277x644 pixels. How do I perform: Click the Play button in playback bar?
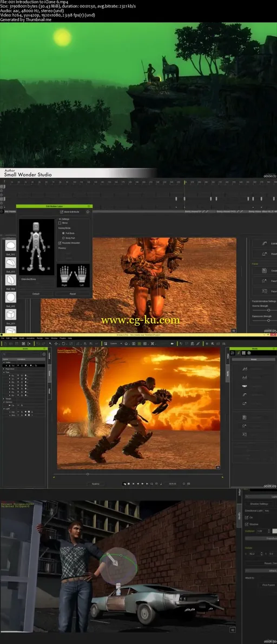124,484
